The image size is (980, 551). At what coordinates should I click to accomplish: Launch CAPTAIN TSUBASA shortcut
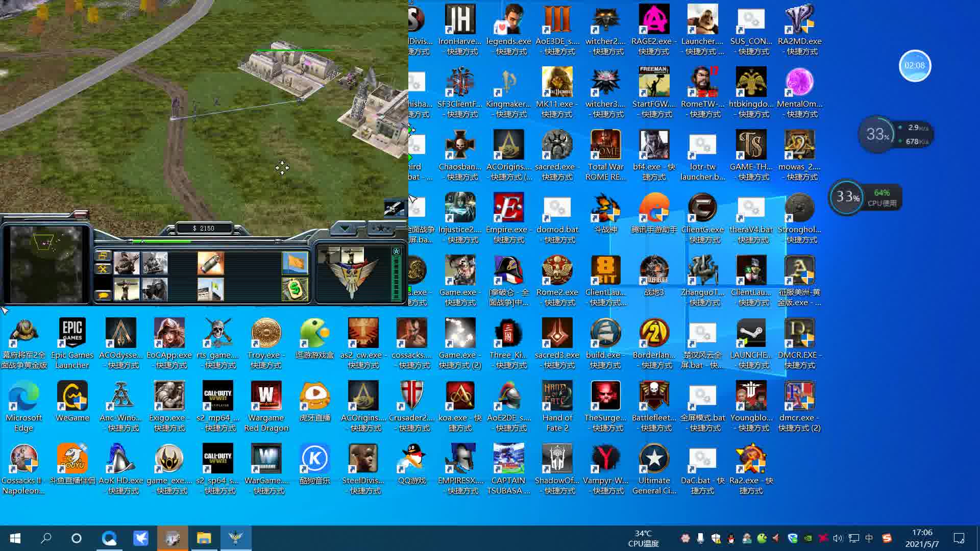(x=508, y=469)
